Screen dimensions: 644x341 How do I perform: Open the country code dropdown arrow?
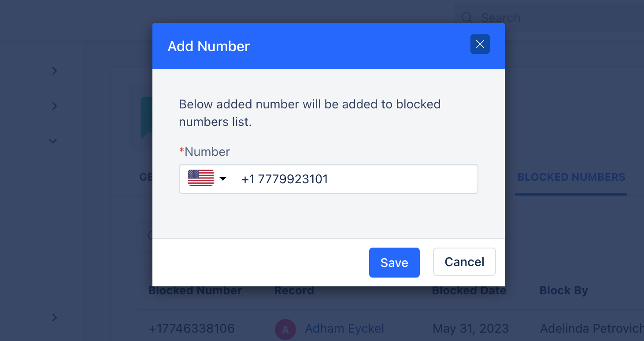[223, 178]
